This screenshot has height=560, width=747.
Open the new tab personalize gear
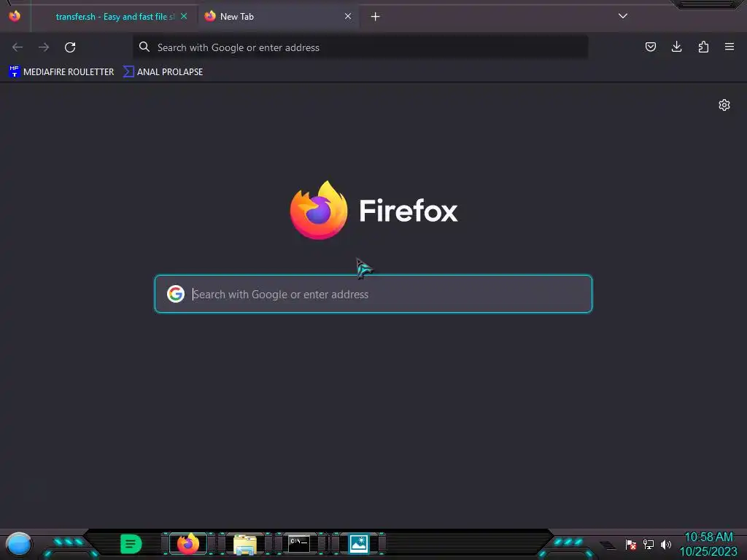tap(724, 105)
